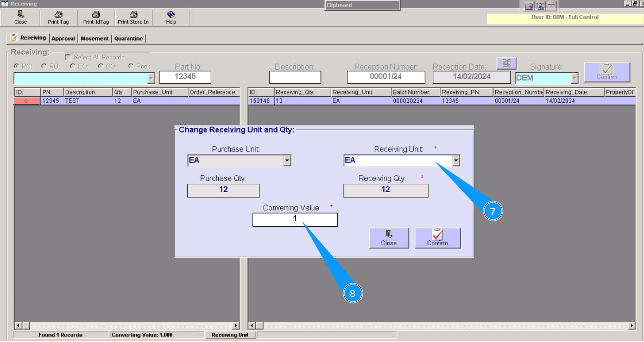644x342 pixels.
Task: Tick the Select All Records checkbox
Action: click(x=68, y=57)
